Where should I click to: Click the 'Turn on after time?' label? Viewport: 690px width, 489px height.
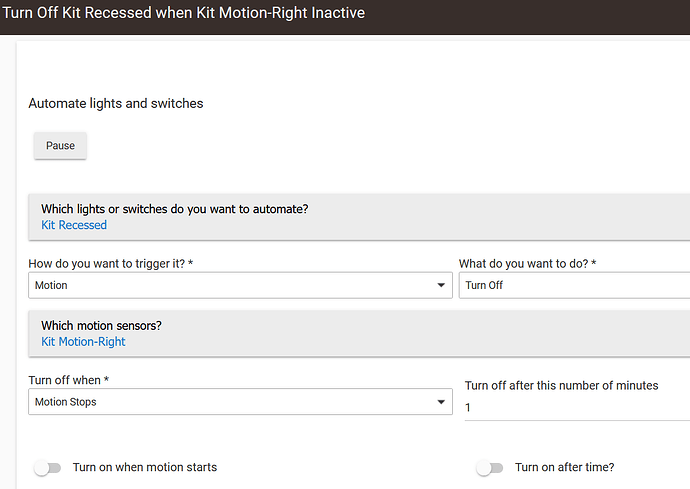click(x=565, y=467)
